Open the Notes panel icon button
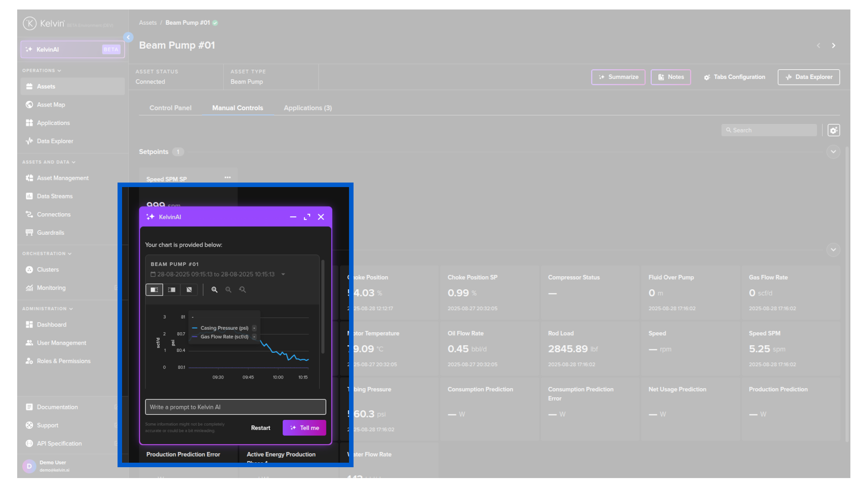 (670, 77)
